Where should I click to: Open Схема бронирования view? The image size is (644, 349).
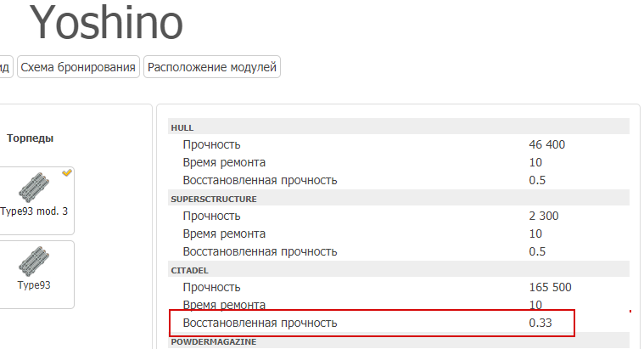click(x=78, y=67)
